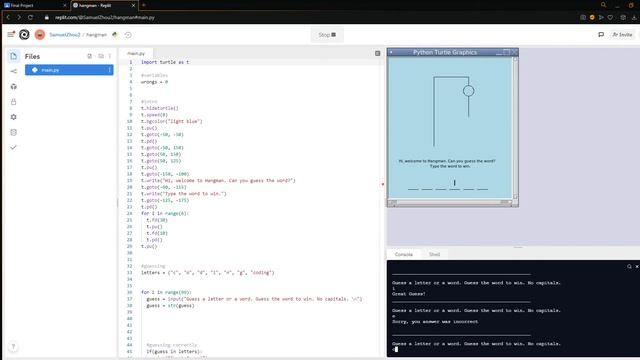Open the Version control sidebar icon

point(13,71)
